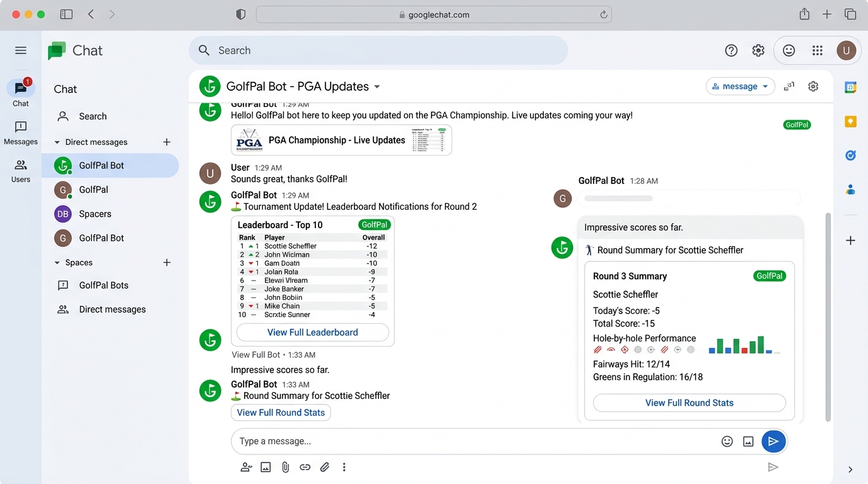Click Mike Chain leaderboard row

click(312, 306)
